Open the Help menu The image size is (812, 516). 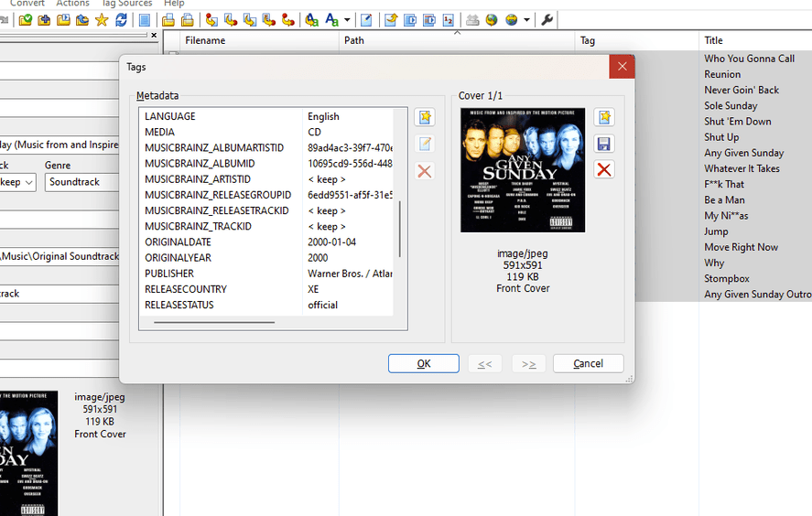174,3
